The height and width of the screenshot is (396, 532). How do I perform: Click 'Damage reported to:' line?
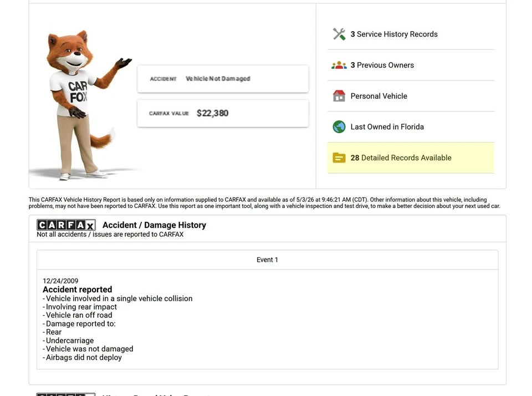pyautogui.click(x=79, y=324)
